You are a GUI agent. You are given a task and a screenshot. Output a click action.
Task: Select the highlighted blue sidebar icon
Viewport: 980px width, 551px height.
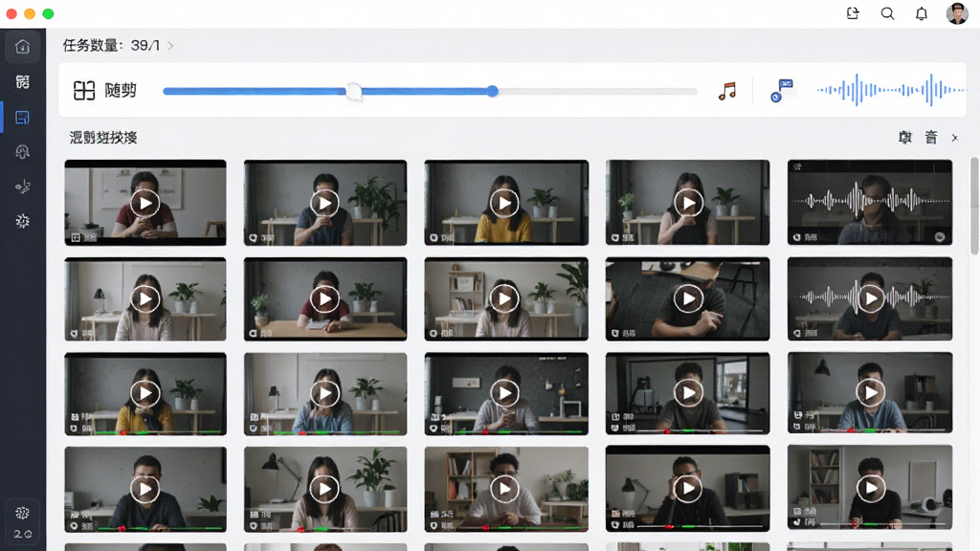[23, 117]
